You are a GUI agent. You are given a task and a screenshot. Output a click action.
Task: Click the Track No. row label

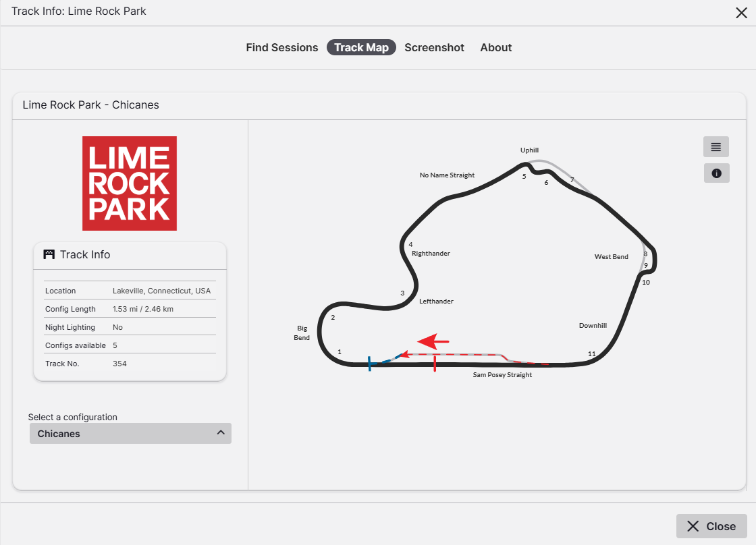(x=61, y=364)
